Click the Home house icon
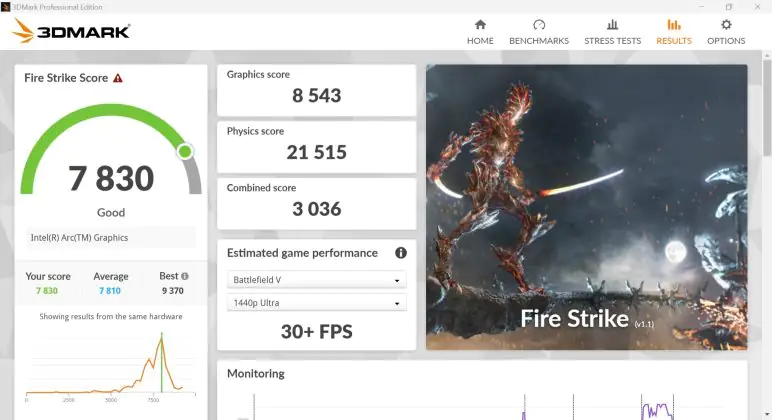This screenshot has width=772, height=420. tap(480, 25)
